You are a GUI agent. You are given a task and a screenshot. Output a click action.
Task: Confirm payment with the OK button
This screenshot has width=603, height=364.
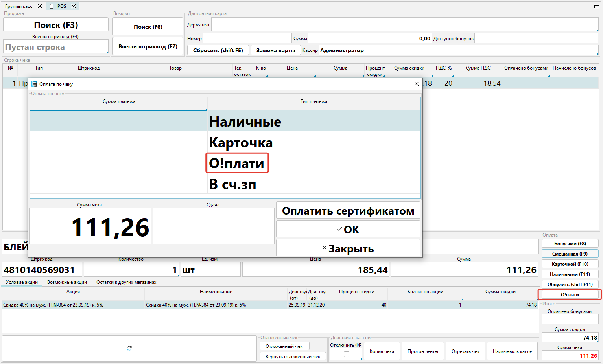pyautogui.click(x=348, y=229)
